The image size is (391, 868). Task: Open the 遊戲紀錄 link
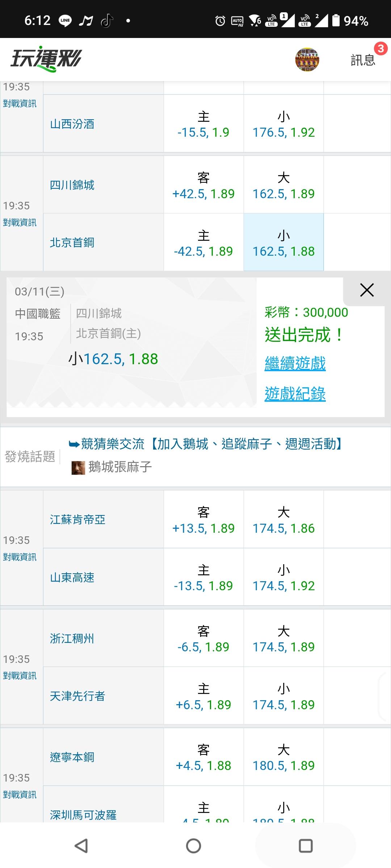[295, 394]
